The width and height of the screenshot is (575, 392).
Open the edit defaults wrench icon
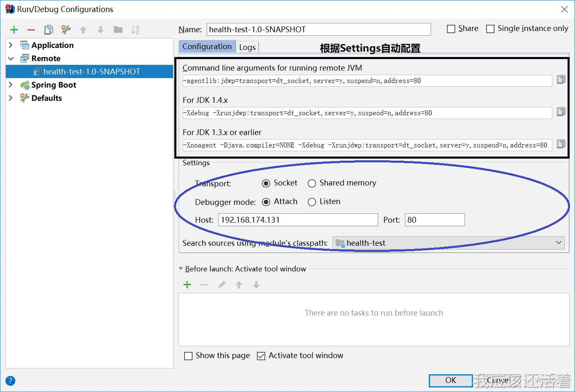66,30
